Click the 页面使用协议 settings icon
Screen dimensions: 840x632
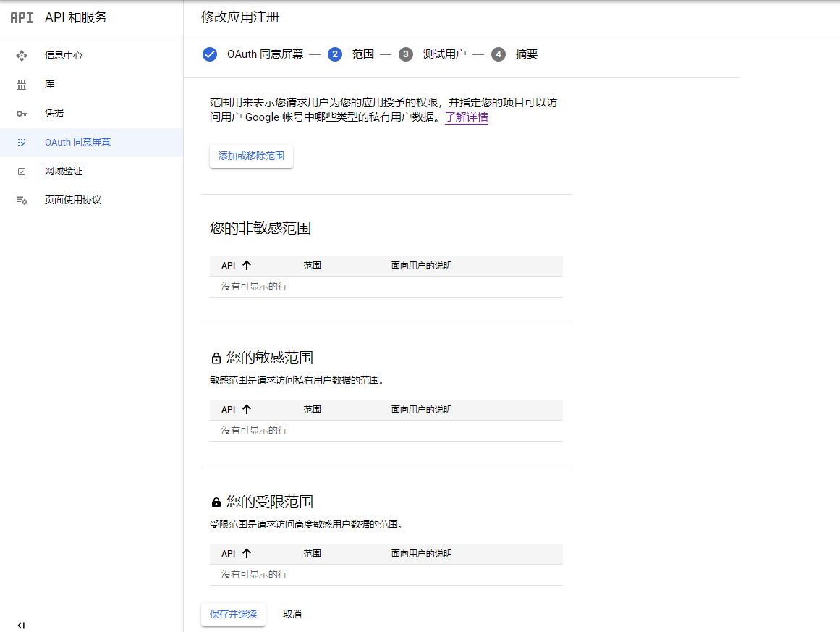22,201
